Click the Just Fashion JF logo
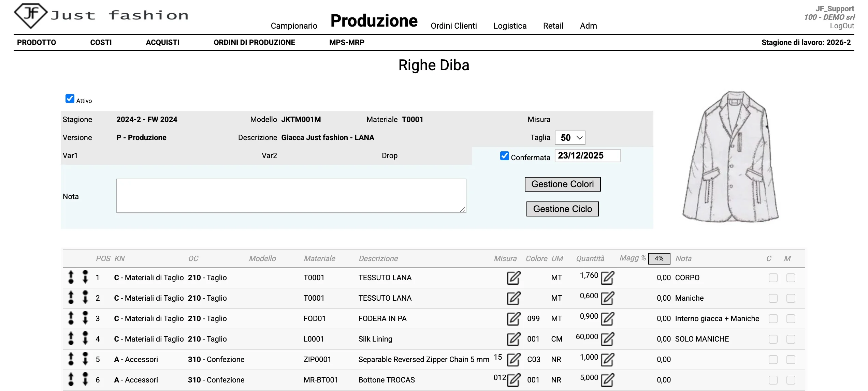Viewport: 868px width, 391px height. point(101,16)
